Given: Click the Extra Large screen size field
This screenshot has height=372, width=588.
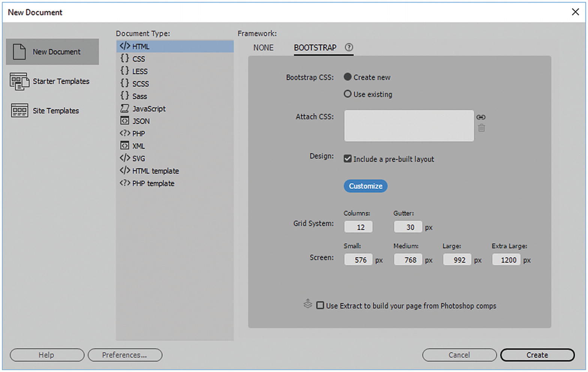Looking at the screenshot, I should (506, 260).
